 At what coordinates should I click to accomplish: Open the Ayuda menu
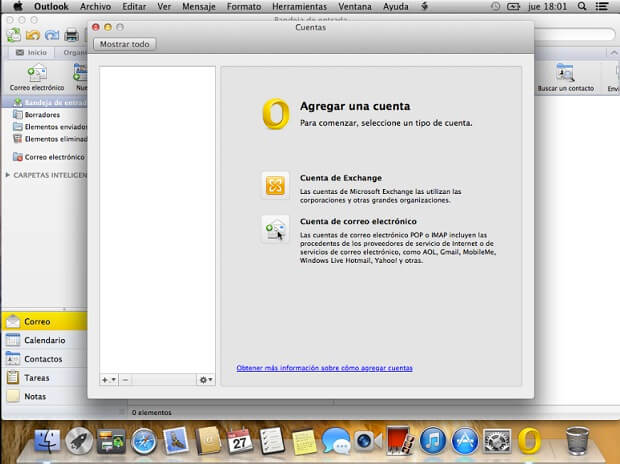coord(395,7)
